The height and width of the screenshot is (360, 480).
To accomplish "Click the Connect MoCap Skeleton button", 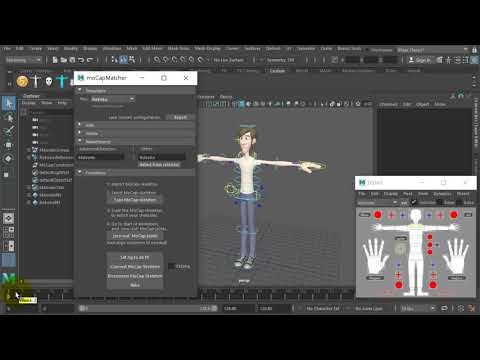I will 135,267.
